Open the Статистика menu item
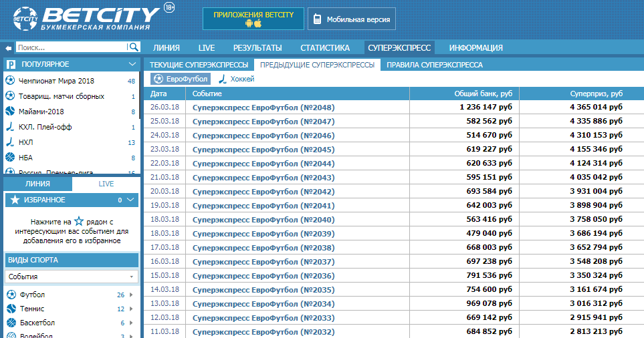Viewport: 644px width, 338px height. click(x=325, y=47)
